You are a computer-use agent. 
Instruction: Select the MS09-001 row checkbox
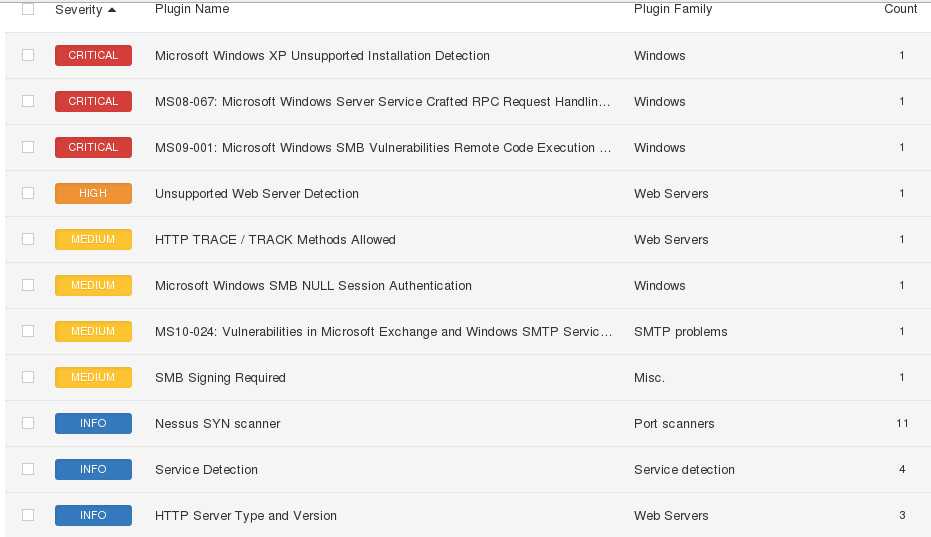point(28,147)
